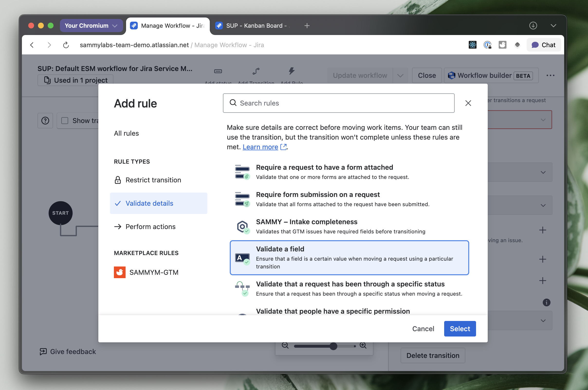Click the zoom out magnifier icon
588x390 pixels.
tap(285, 346)
